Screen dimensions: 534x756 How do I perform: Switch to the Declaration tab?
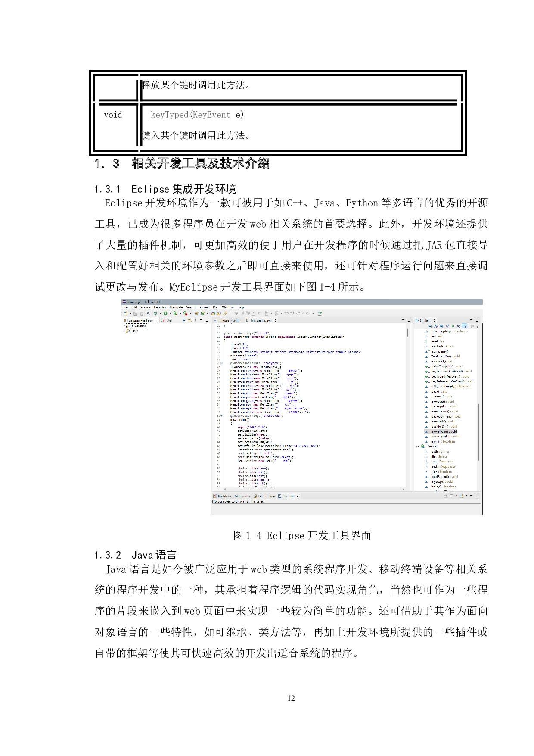click(264, 496)
